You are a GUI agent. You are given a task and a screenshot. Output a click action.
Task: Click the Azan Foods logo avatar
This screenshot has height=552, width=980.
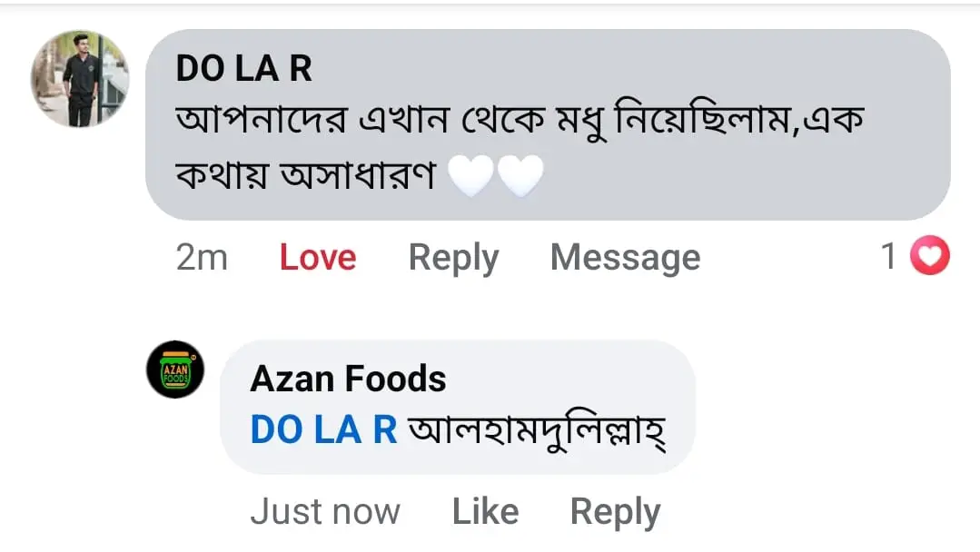tap(175, 370)
